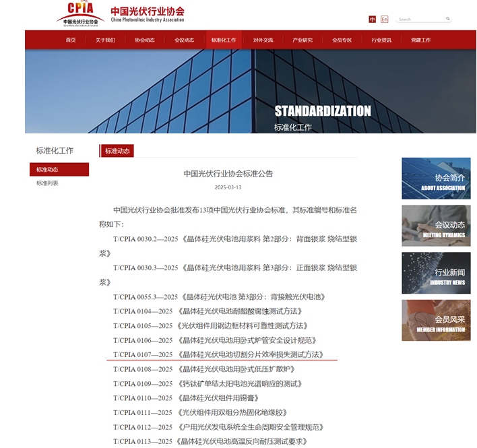Open the 会员风采 Member Information thumbnail
This screenshot has height=448, width=477.
click(436, 320)
